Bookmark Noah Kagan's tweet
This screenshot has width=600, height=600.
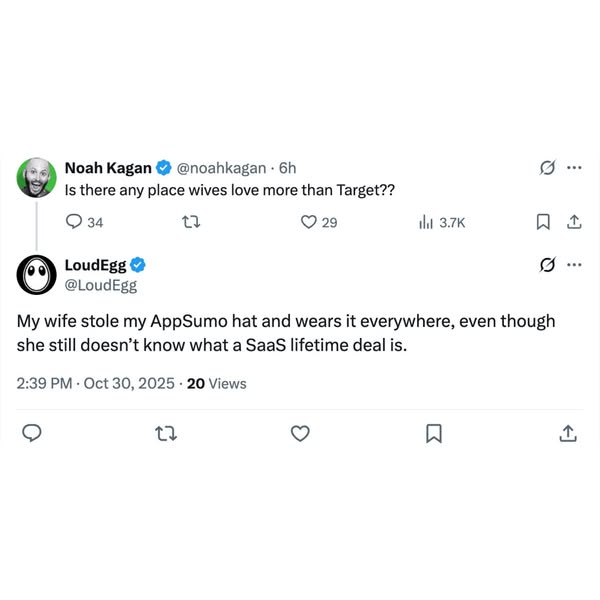click(542, 222)
